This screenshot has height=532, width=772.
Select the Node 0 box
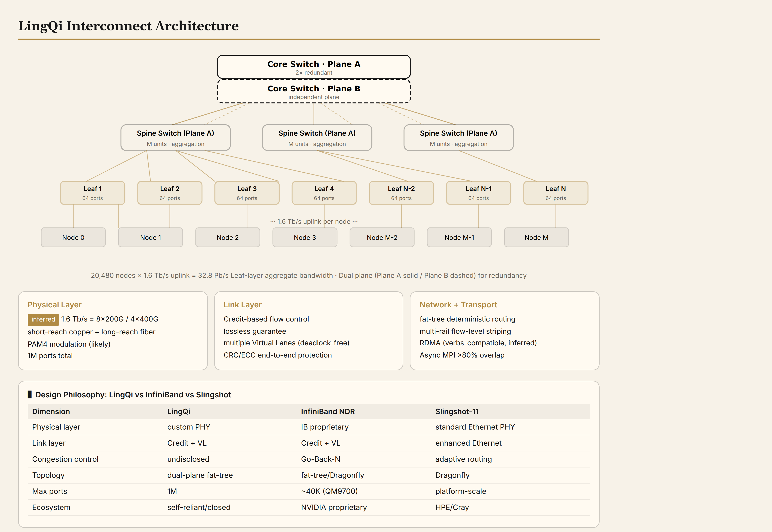[73, 237]
